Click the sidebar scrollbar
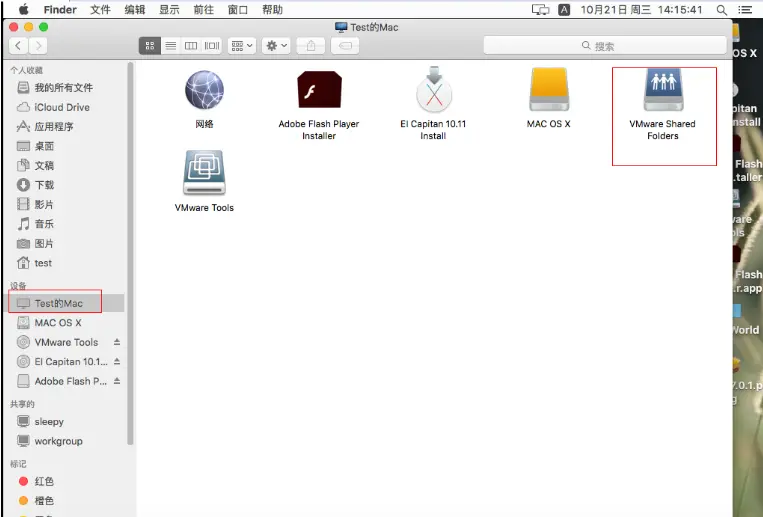763x517 pixels. [130, 253]
